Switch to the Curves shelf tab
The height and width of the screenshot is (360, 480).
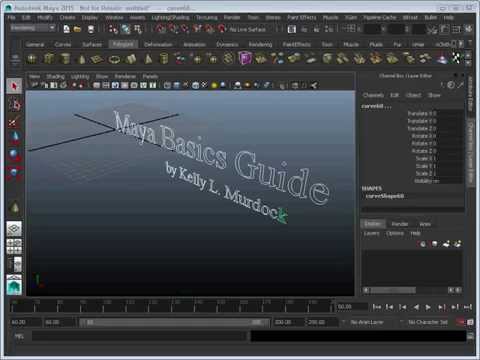(x=63, y=44)
